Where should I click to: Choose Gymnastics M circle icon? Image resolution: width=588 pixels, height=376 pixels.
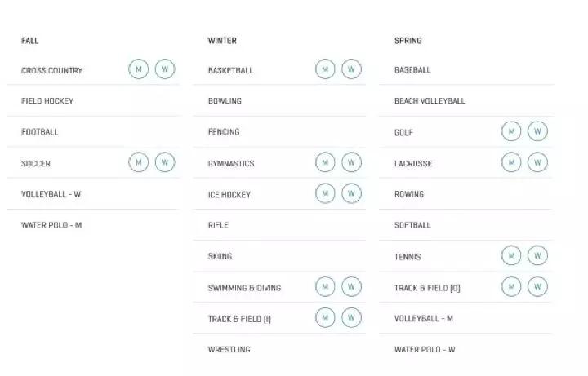(326, 162)
